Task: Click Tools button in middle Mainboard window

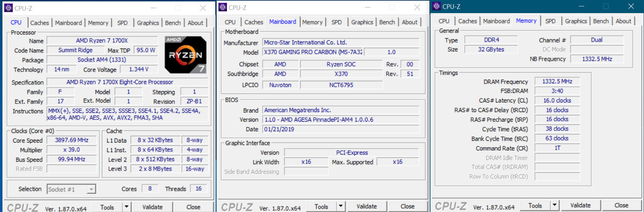Action: click(321, 206)
